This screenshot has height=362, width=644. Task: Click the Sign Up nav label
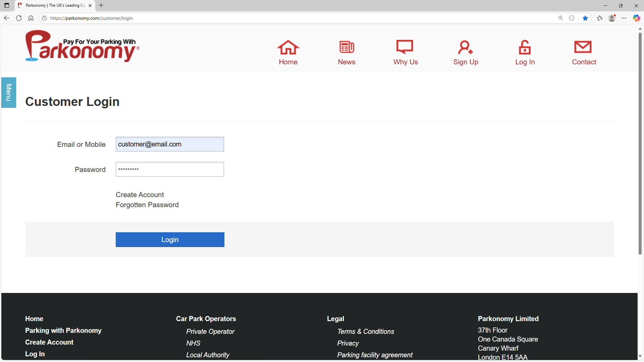pyautogui.click(x=466, y=62)
